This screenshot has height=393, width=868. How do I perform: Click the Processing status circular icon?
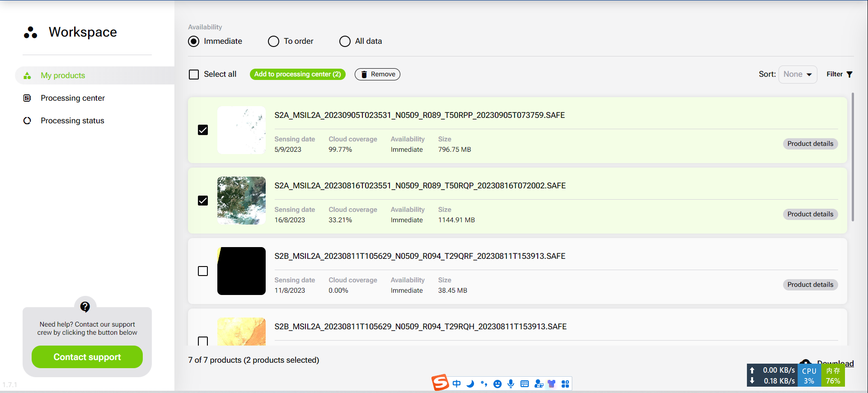coord(27,121)
